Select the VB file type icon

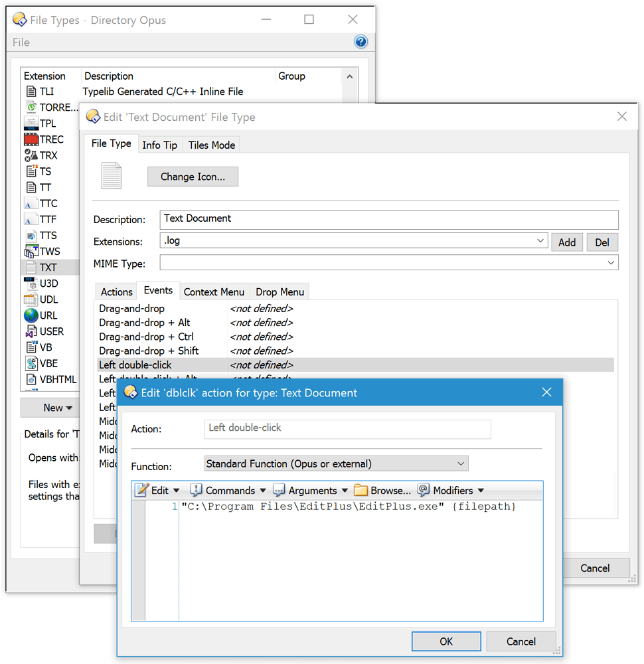pyautogui.click(x=30, y=347)
